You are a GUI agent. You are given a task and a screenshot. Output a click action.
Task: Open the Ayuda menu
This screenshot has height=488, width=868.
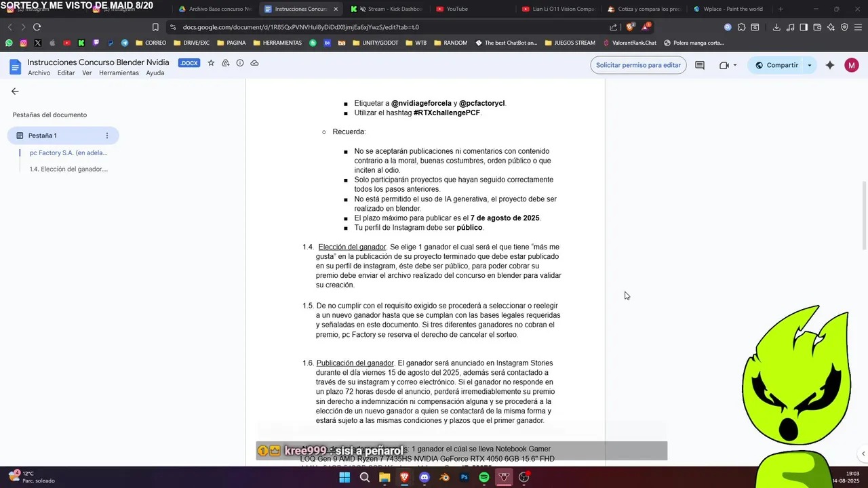tap(155, 73)
